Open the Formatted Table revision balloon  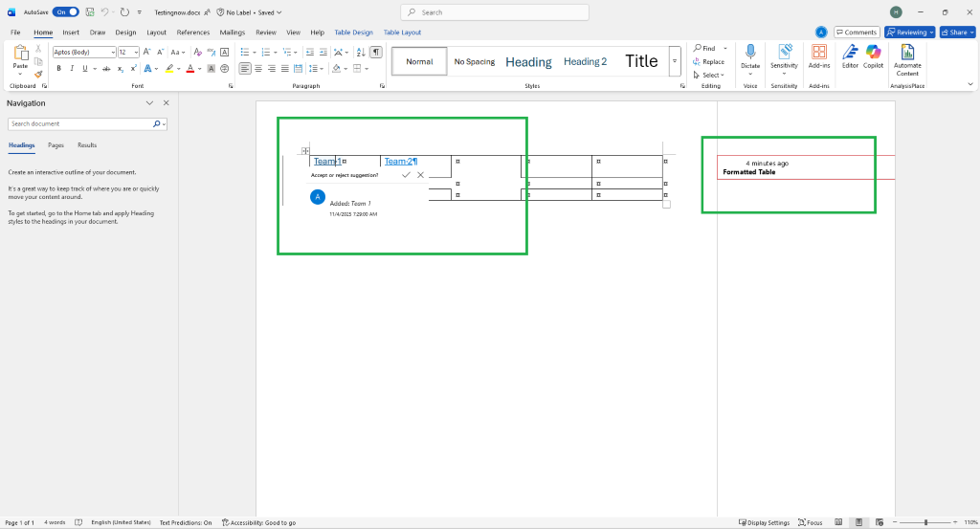click(806, 167)
